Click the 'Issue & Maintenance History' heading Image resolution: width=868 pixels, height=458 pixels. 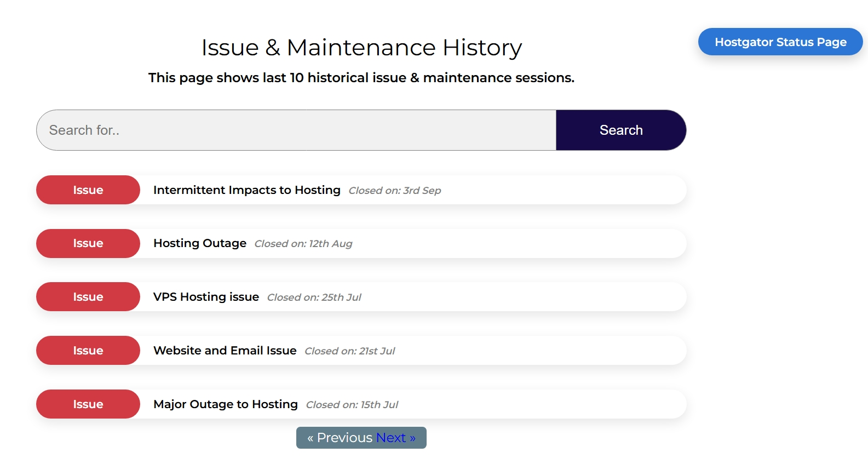(x=361, y=48)
